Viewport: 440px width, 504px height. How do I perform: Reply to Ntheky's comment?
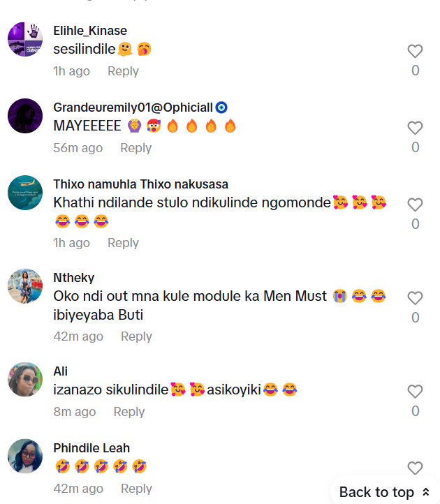(136, 336)
